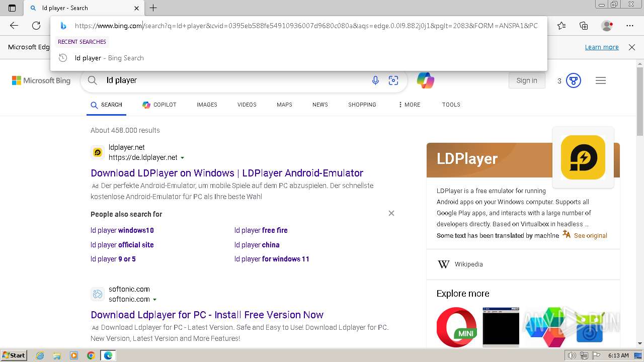Switch to the COPILOT tab
Screen dimensions: 644x362
tap(159, 105)
